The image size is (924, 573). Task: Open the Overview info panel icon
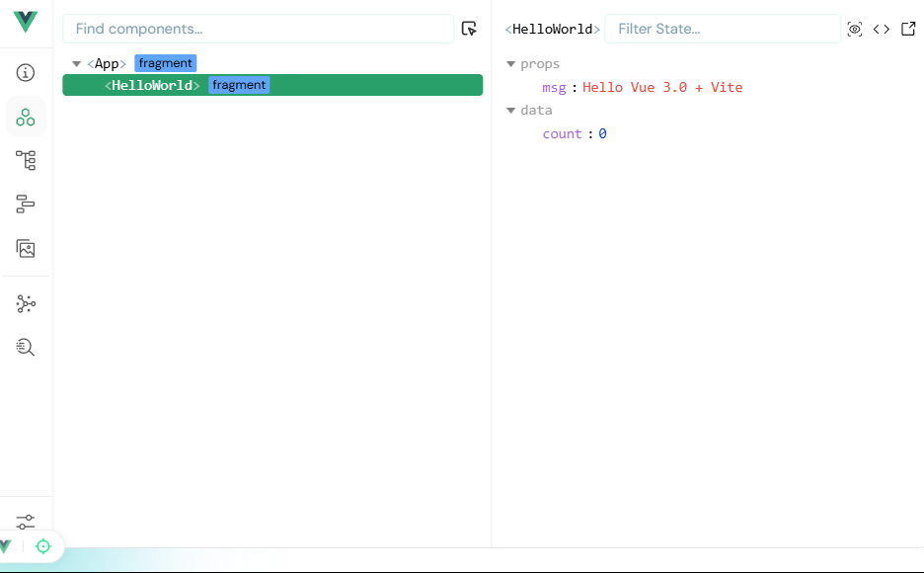(26, 72)
